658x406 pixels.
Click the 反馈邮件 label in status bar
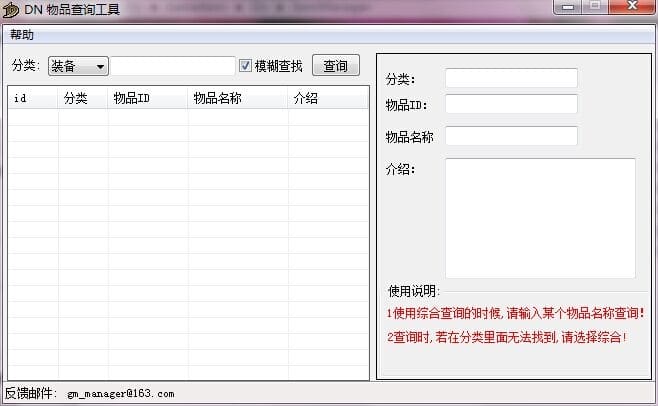[x=30, y=393]
